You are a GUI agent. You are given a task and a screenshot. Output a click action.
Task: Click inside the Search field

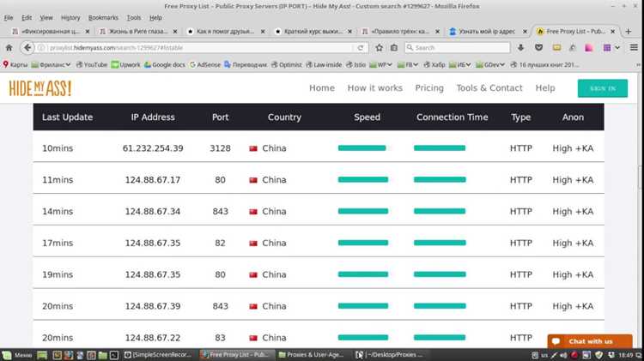(x=457, y=48)
